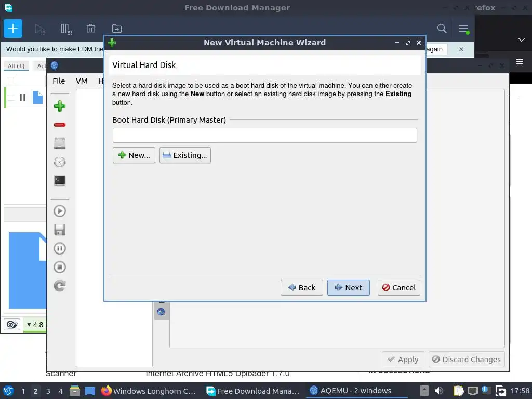This screenshot has height=399, width=532.
Task: Open FDM hamburger main menu
Action: coord(464,29)
